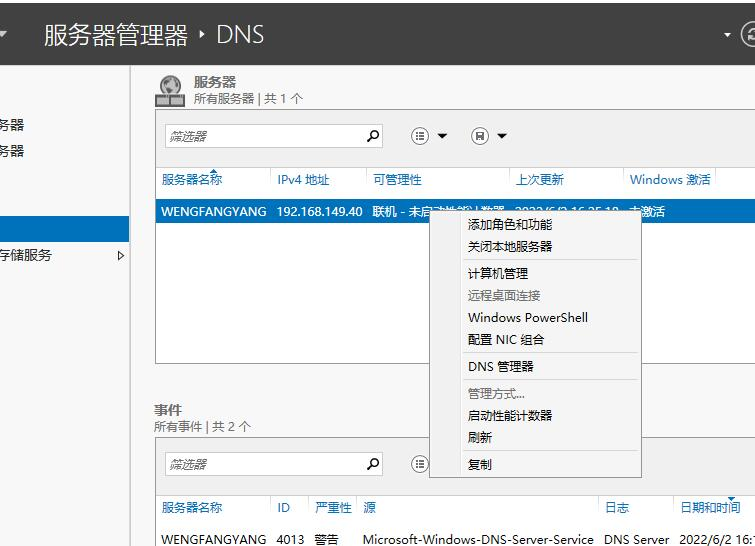Image resolution: width=755 pixels, height=546 pixels.
Task: Click 刷新 in the context menu
Action: 480,438
